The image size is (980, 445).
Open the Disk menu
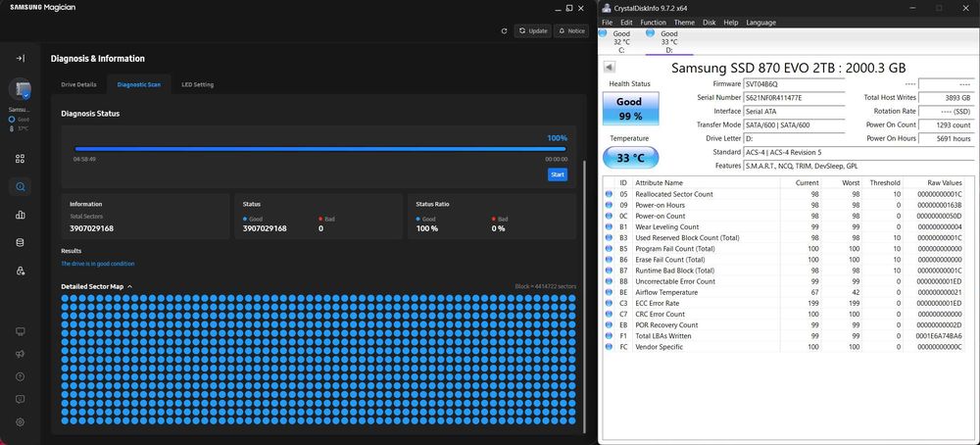(x=709, y=23)
